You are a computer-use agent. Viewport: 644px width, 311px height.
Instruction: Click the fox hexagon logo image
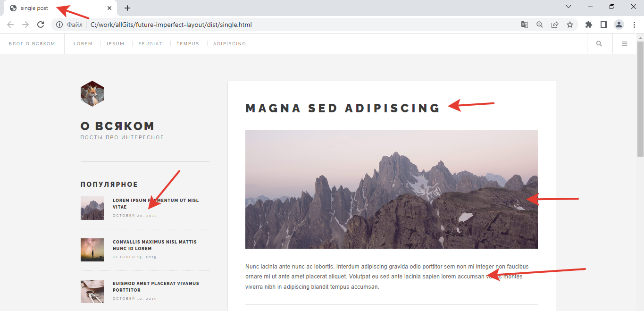[92, 93]
